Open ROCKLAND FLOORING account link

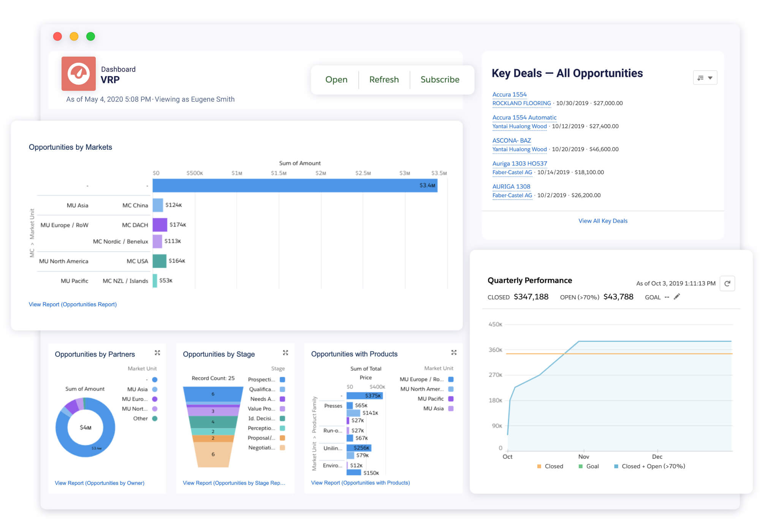[x=521, y=103]
